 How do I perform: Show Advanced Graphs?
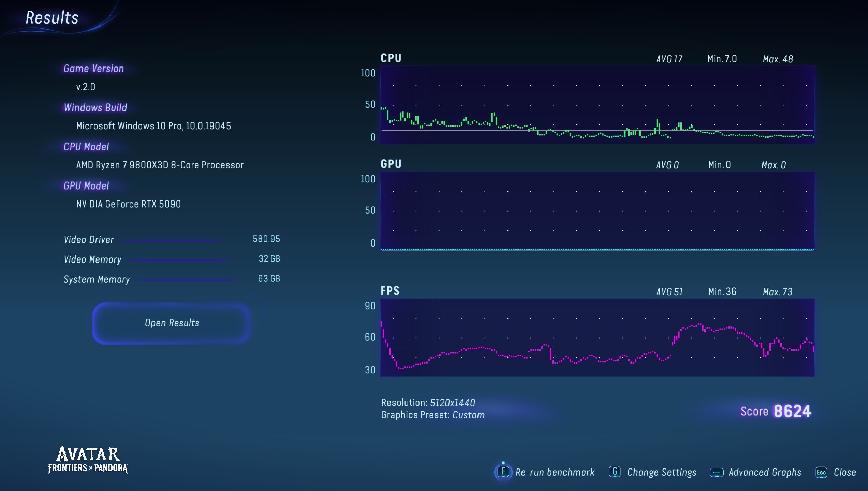pos(765,472)
